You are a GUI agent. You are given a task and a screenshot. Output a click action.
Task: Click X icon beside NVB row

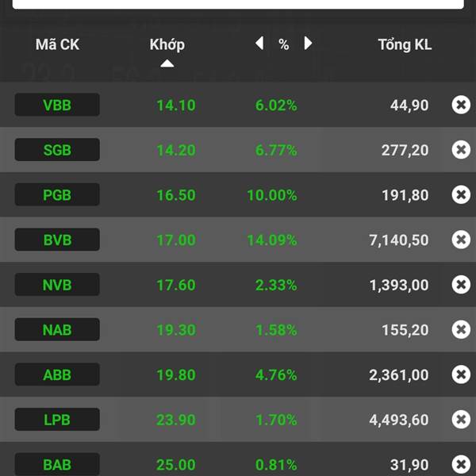pos(461,285)
